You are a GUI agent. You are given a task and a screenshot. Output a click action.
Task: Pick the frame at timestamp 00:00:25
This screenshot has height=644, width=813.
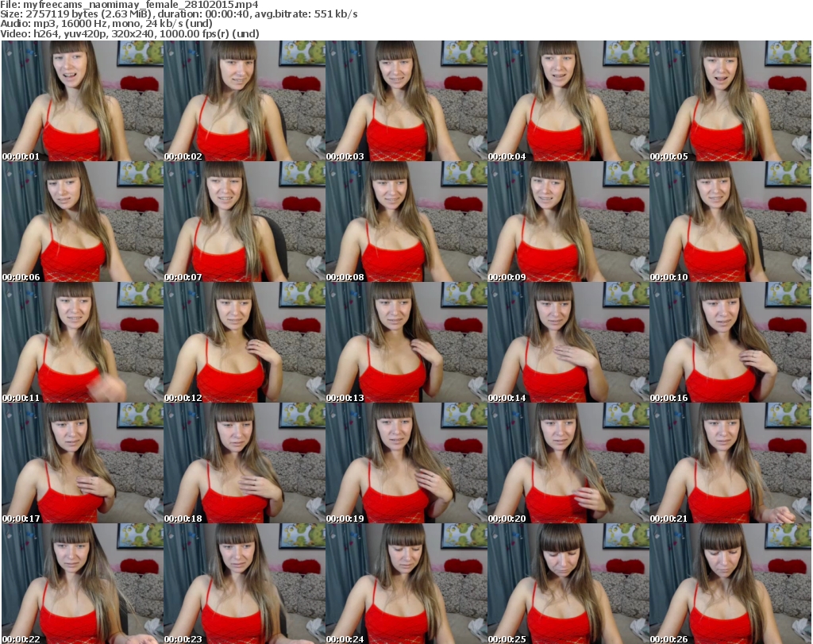568,584
